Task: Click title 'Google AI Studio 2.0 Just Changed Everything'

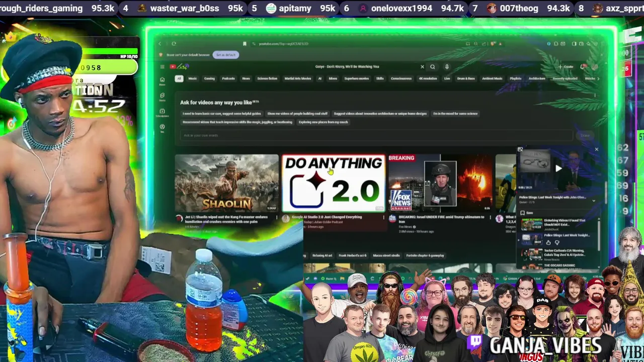Action: (327, 217)
